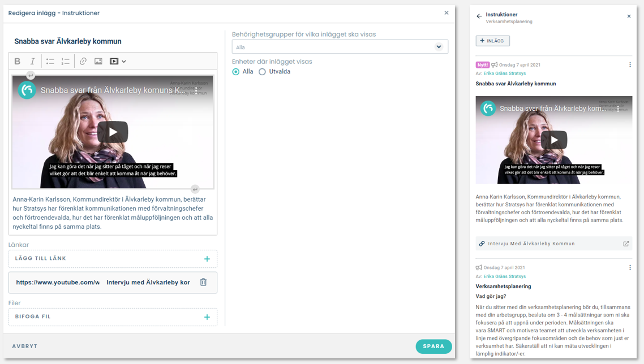Click the megaphone icon on Snabba svar post

pos(495,65)
